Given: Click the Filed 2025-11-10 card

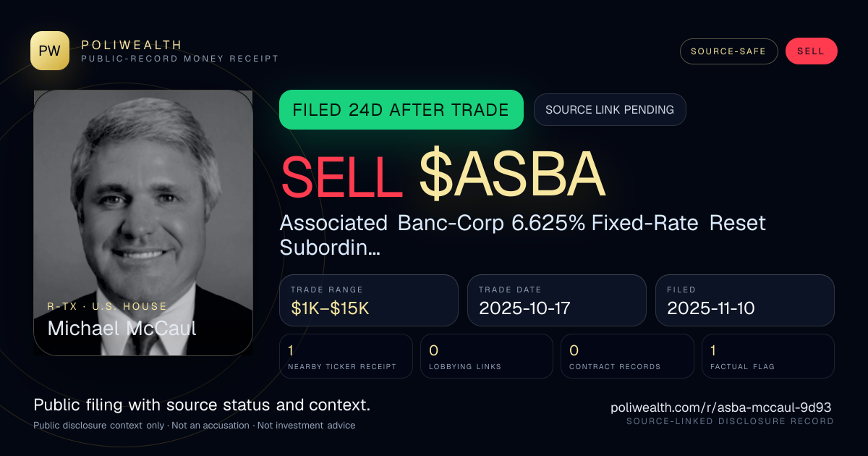Looking at the screenshot, I should [745, 300].
